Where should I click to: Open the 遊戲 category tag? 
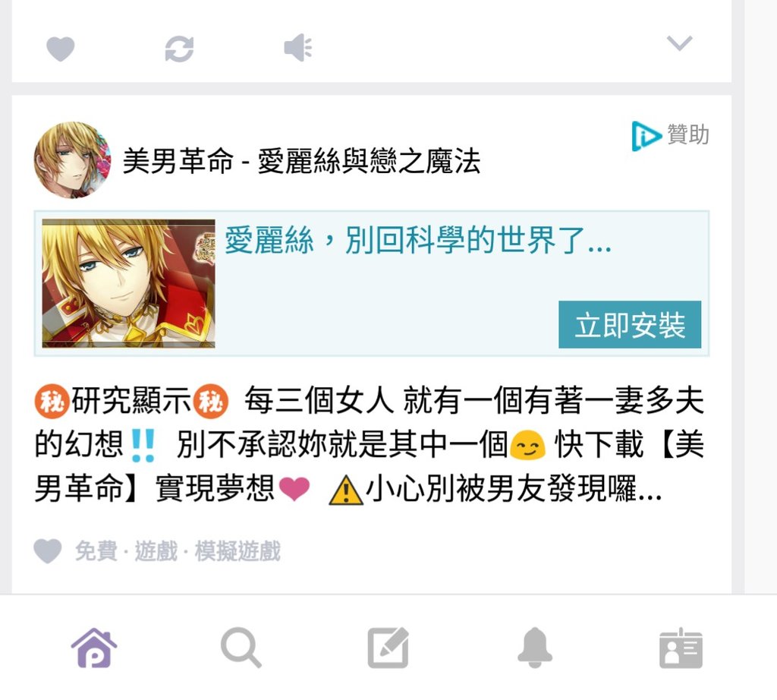(156, 551)
